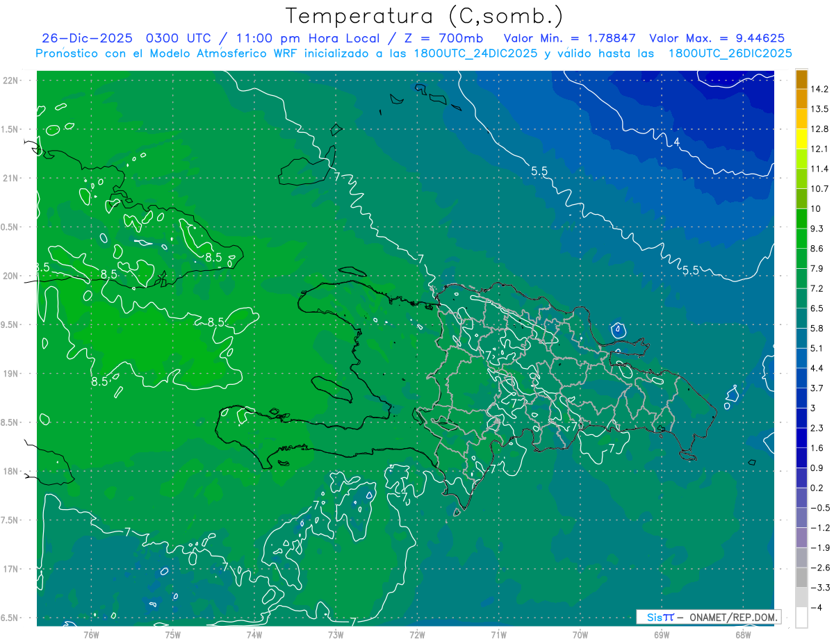Pick the colorbar swatch between -3.3 and -2.6
Image resolution: width=834 pixels, height=644 pixels.
coord(801,578)
